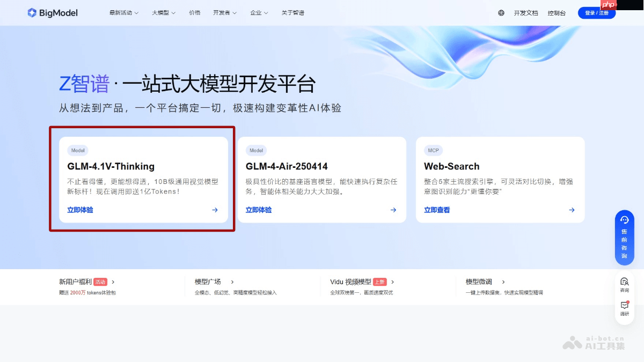Screen dimensions: 644x362
Task: Expand the 最新活动 menu
Action: click(124, 13)
